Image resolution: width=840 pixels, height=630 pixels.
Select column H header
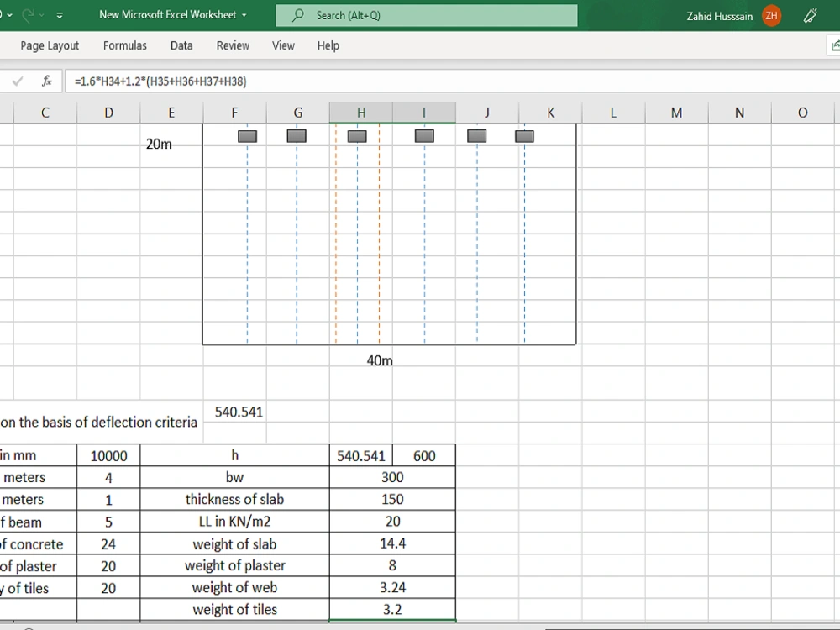coord(361,113)
